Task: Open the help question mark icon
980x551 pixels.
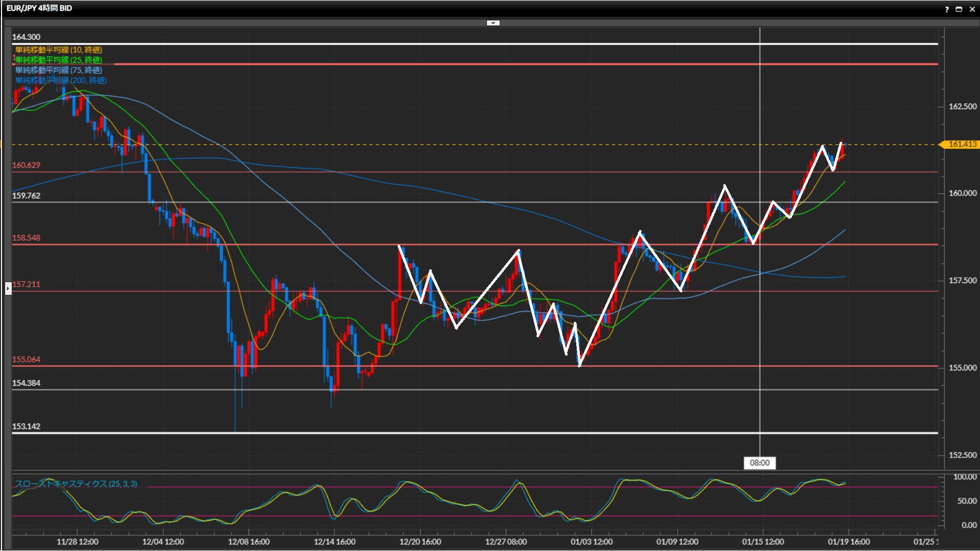Action: tap(947, 9)
